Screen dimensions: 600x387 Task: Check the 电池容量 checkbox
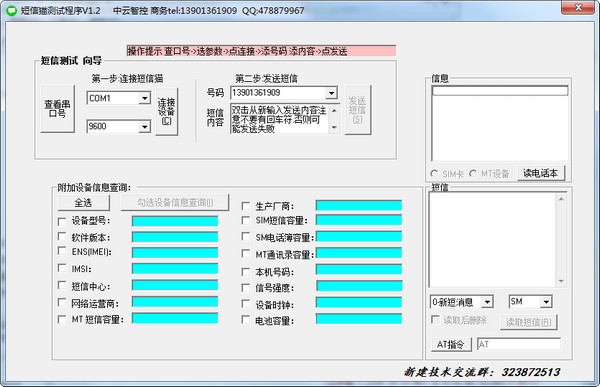(246, 320)
